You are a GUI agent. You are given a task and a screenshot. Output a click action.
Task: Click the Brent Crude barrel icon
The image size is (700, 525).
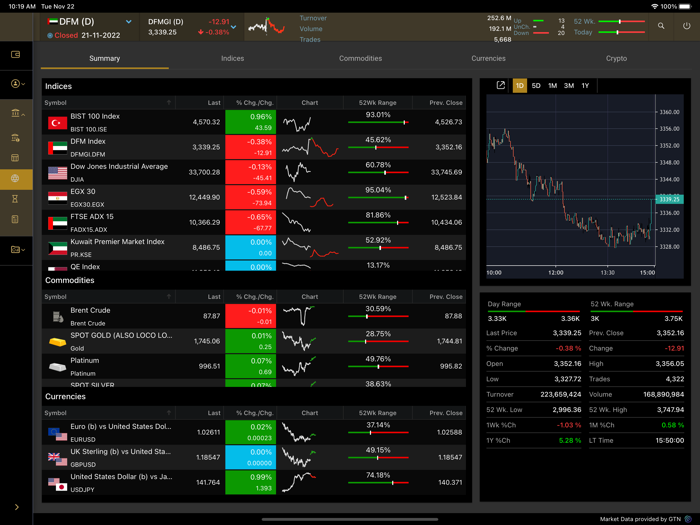pos(57,317)
